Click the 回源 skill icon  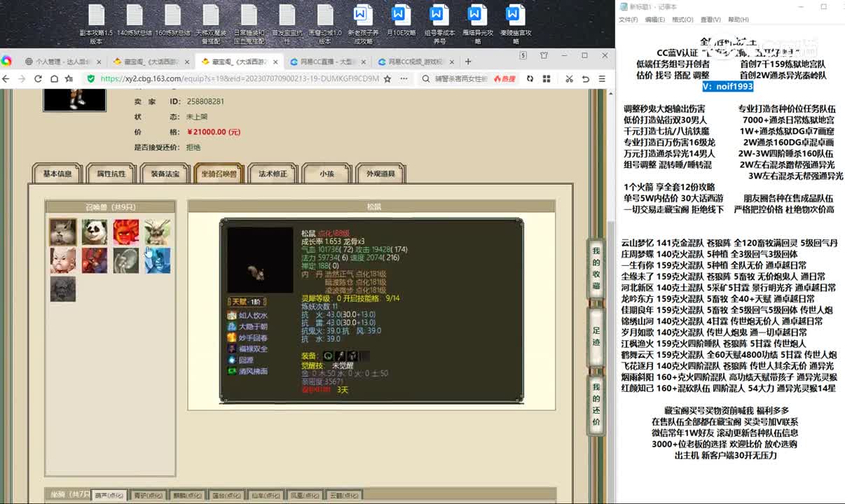pyautogui.click(x=232, y=360)
